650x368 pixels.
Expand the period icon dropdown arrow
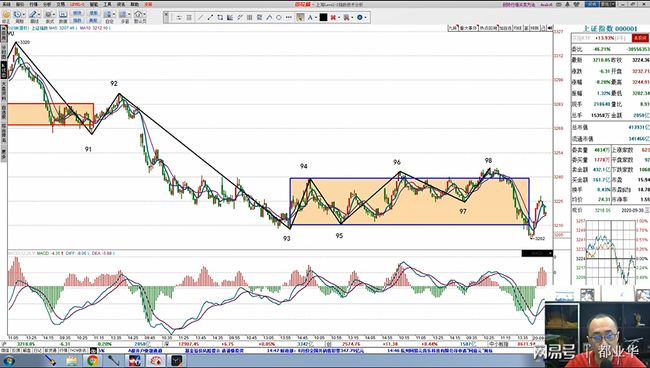[24, 15]
